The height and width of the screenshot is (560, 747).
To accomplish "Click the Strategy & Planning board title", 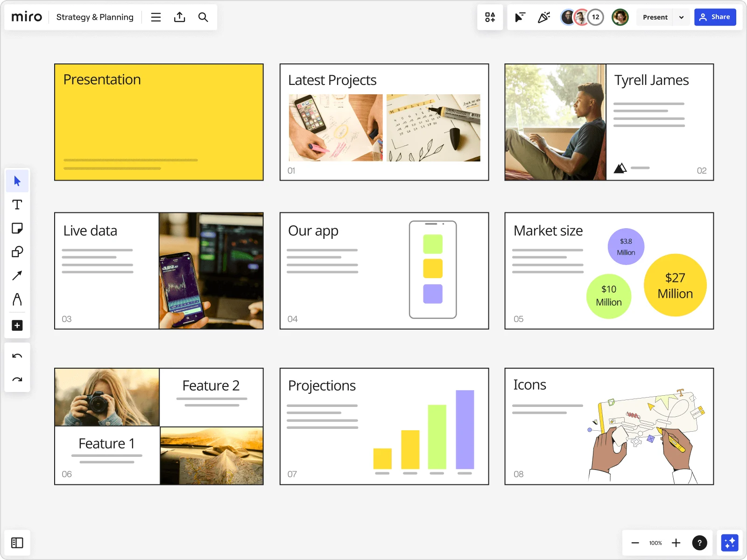I will click(94, 17).
